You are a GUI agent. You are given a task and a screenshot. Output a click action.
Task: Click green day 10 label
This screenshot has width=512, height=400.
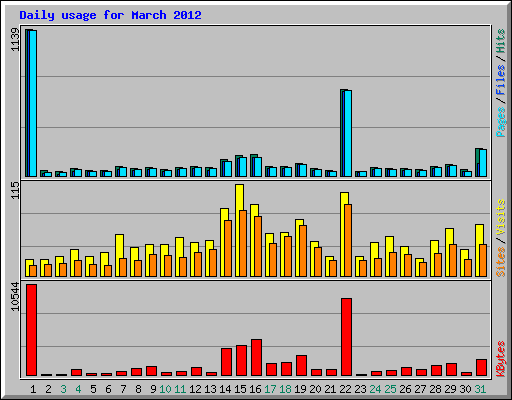coord(165,389)
